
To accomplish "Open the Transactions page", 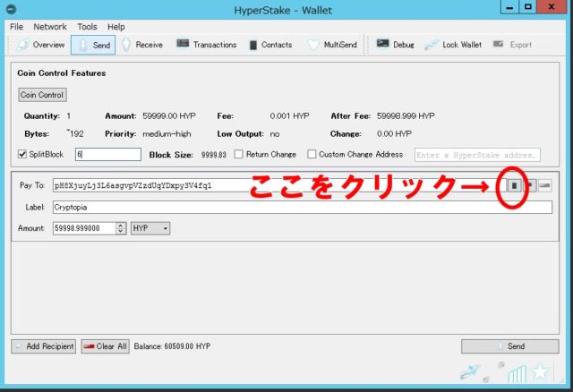I will tap(207, 45).
